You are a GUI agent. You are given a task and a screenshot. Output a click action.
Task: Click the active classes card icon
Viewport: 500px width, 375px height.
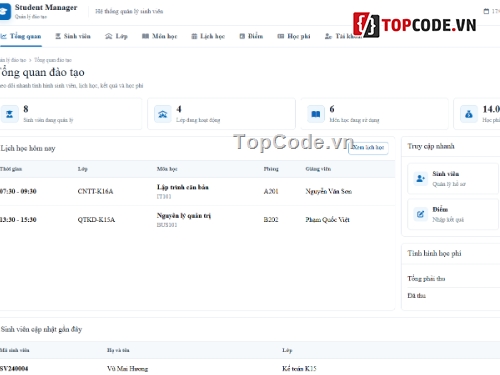point(163,114)
